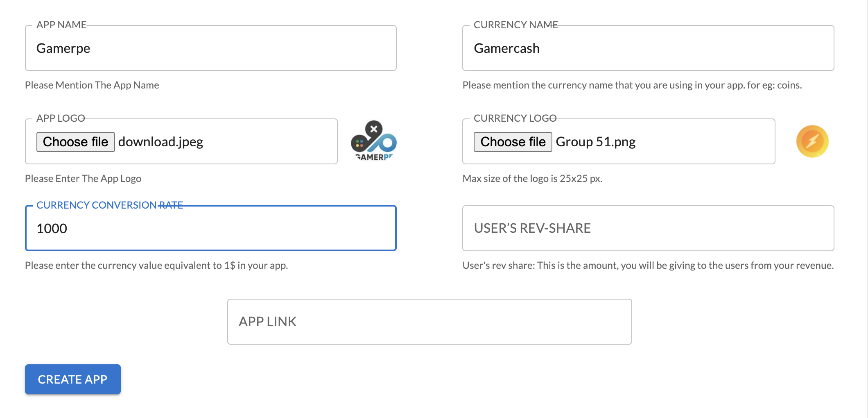Click the APP NAME field label

(61, 25)
